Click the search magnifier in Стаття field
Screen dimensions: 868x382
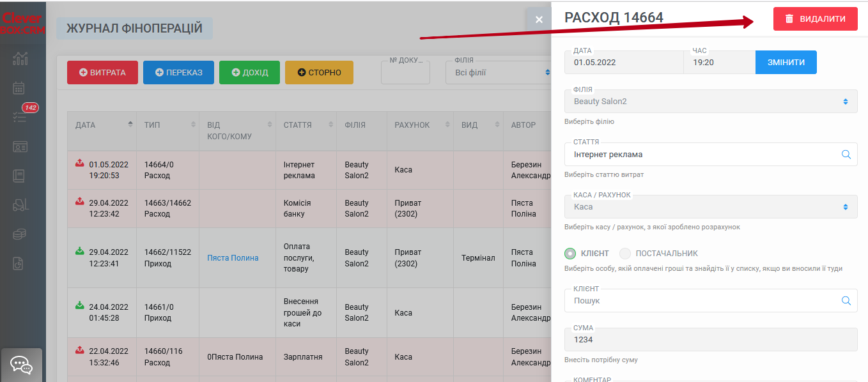click(846, 154)
